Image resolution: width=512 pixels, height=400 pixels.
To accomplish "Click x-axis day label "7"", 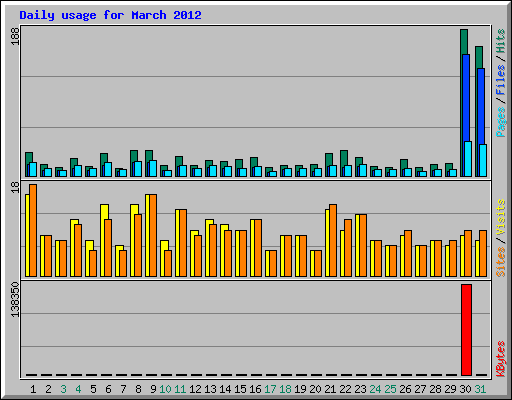I will pyautogui.click(x=123, y=389).
